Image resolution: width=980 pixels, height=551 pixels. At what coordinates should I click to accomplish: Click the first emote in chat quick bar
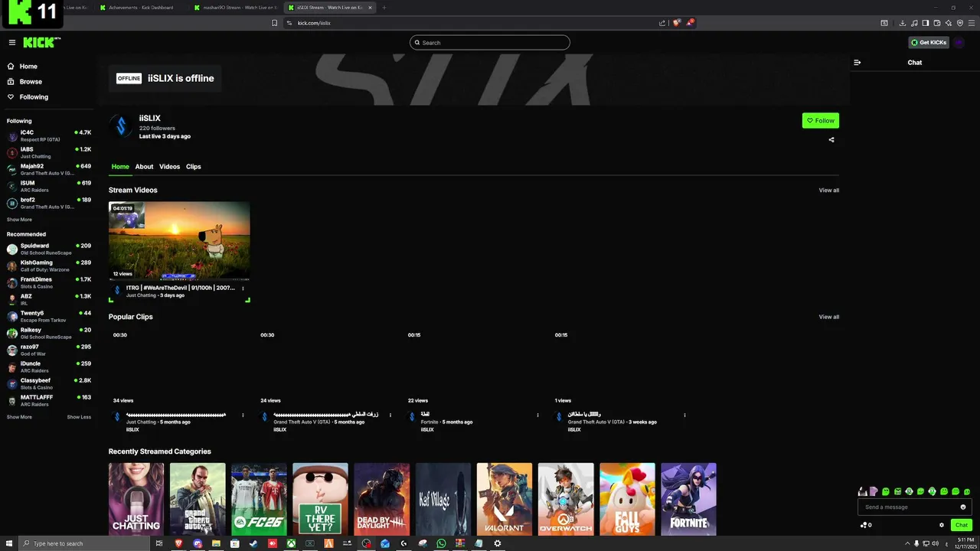click(x=863, y=491)
